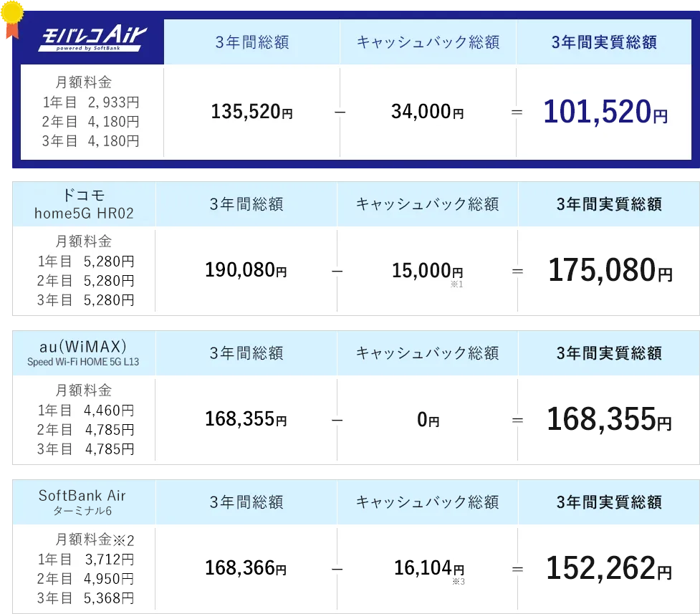Image resolution: width=700 pixels, height=614 pixels.
Task: Click the 34,000円 cashback amount
Action: [x=427, y=112]
